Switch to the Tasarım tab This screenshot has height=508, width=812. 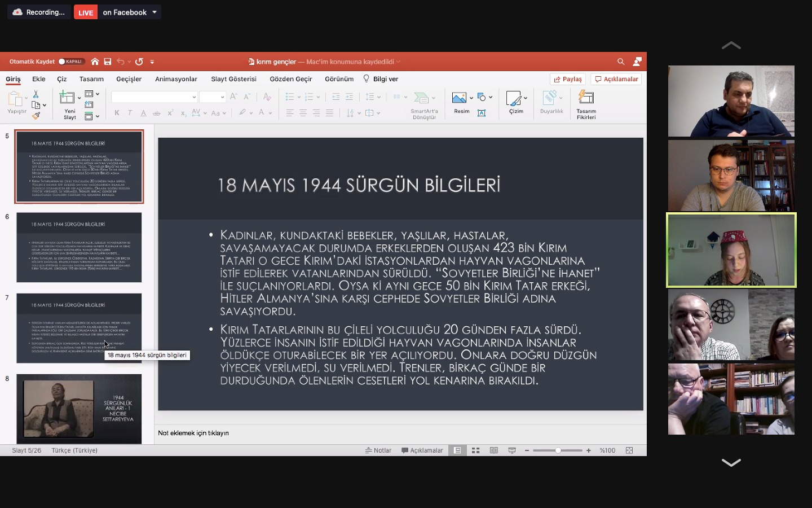point(91,79)
